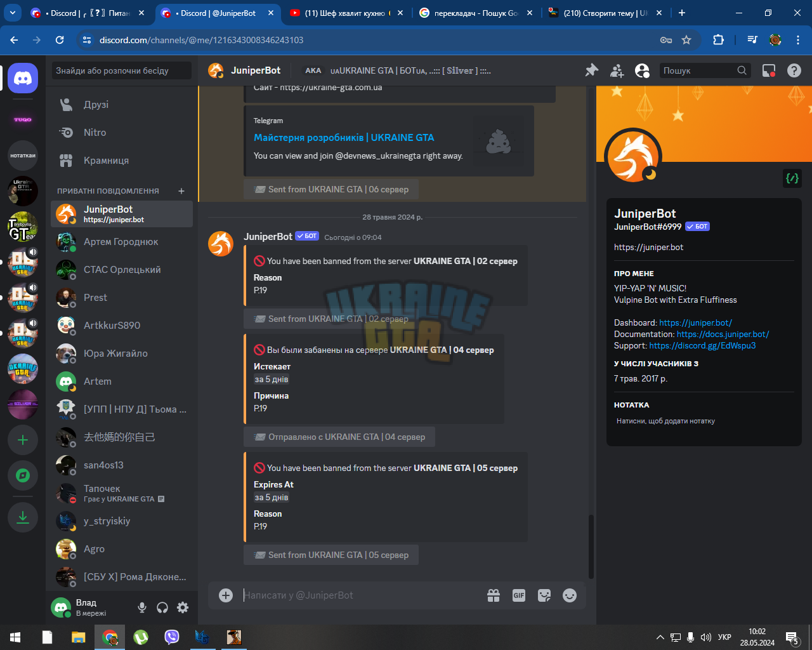
Task: Click Download Apps arrow icon
Action: 23,517
